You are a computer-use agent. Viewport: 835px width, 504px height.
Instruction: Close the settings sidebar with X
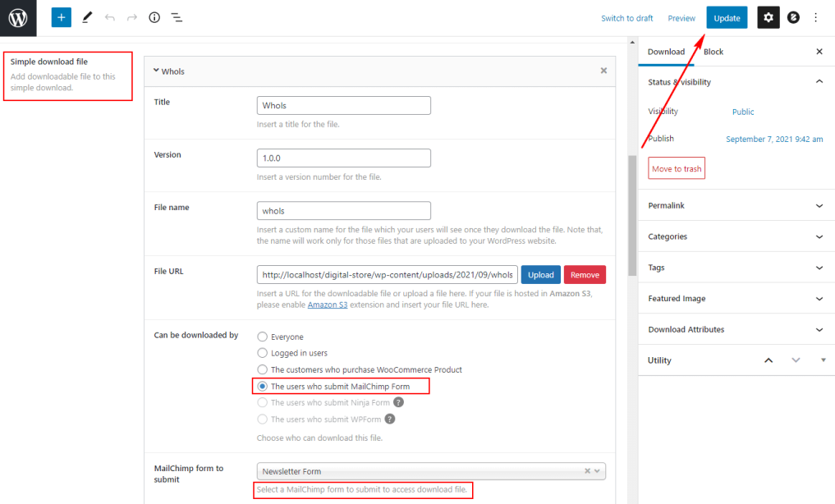tap(819, 52)
